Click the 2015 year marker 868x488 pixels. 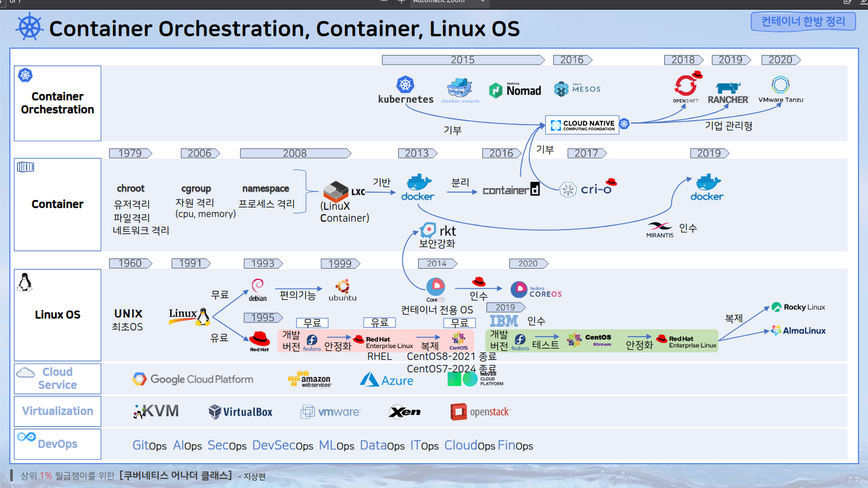463,60
